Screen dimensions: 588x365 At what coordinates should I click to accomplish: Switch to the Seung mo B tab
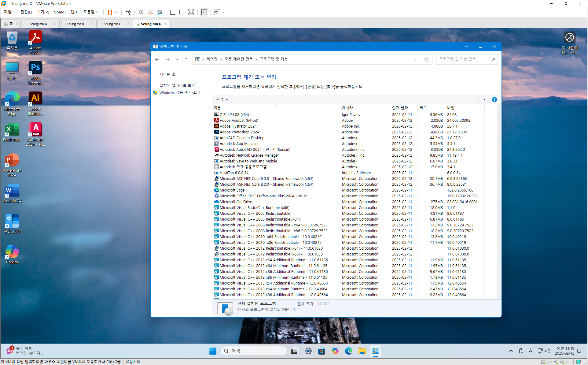pos(75,24)
